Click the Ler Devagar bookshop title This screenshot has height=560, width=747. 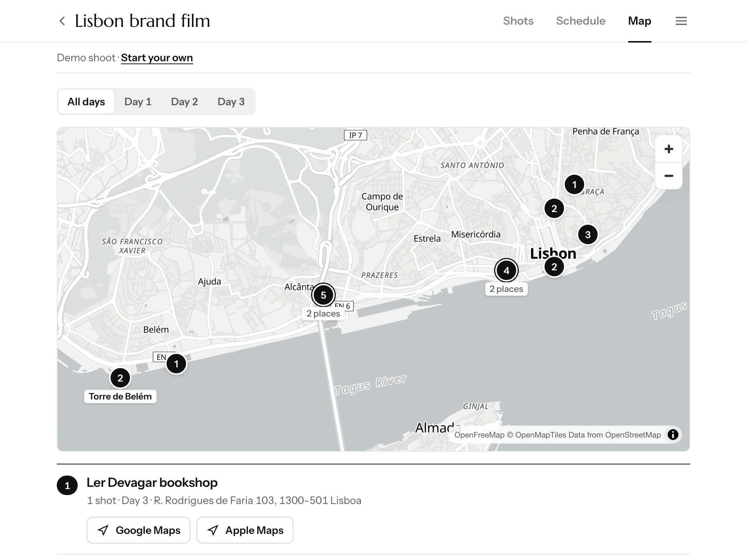coord(152,482)
